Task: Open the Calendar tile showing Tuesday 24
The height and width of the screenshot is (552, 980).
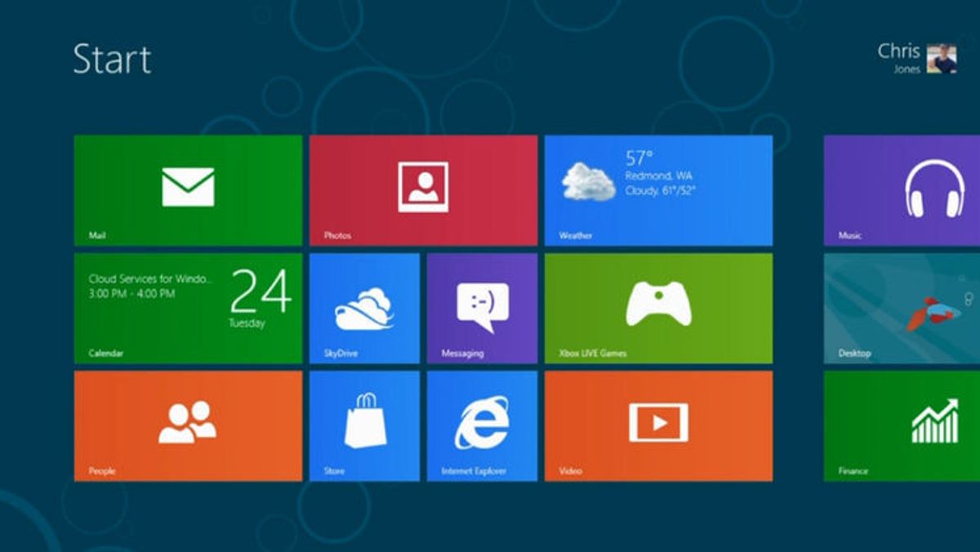Action: (x=188, y=308)
